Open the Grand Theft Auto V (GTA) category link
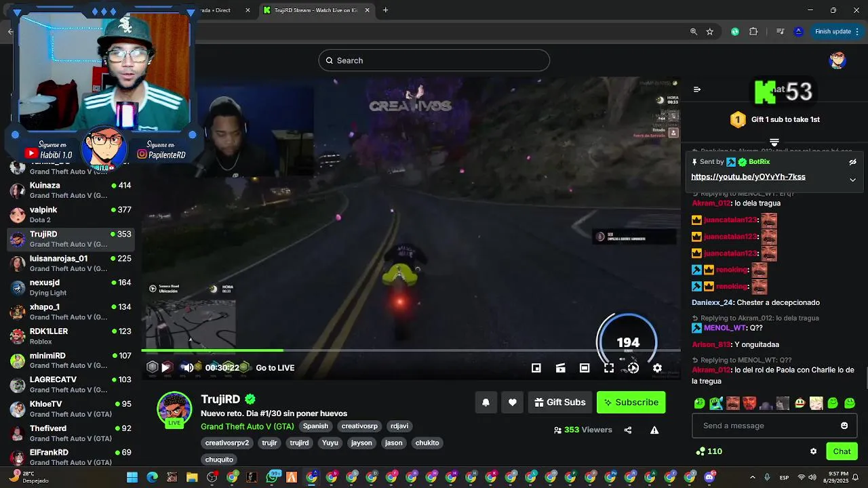Screen dimensions: 868x488 coord(248,426)
